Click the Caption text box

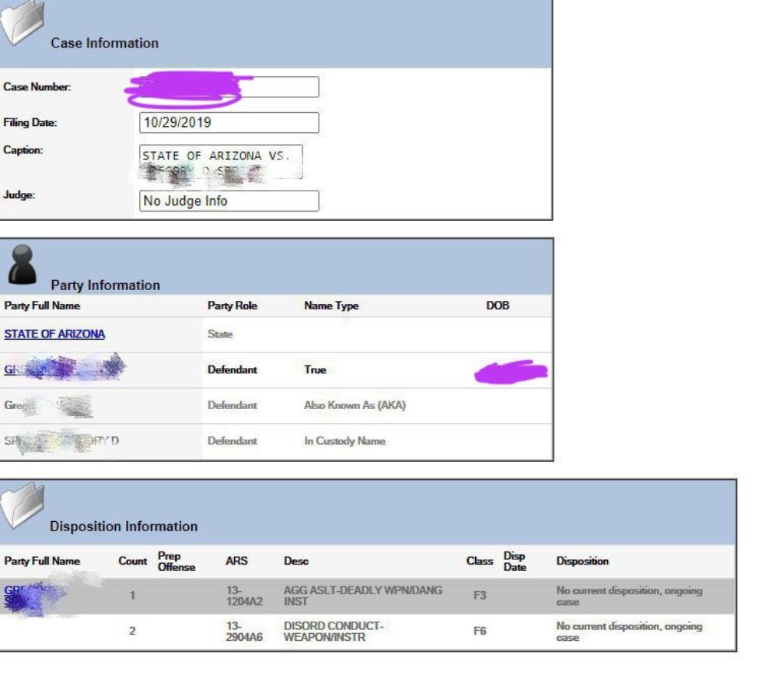point(221,162)
